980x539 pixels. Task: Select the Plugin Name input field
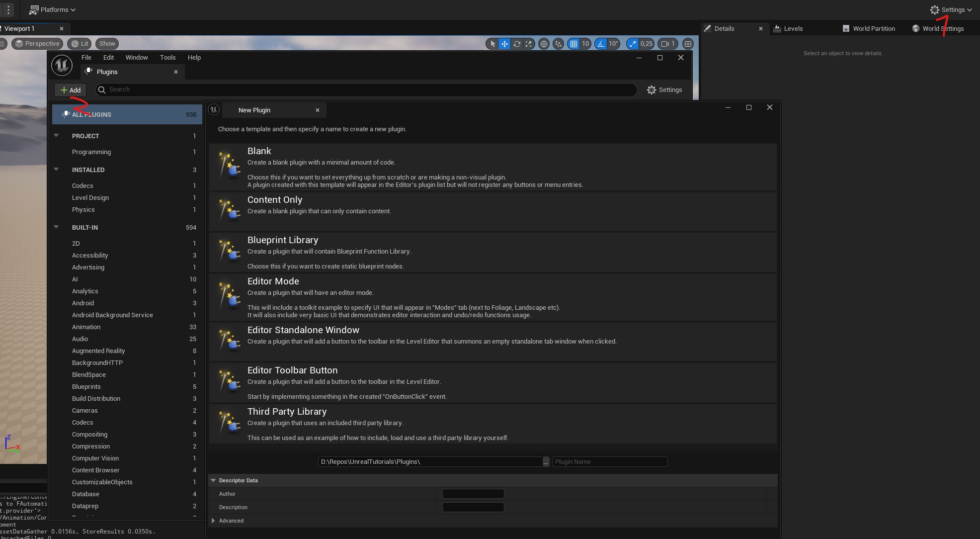point(609,461)
